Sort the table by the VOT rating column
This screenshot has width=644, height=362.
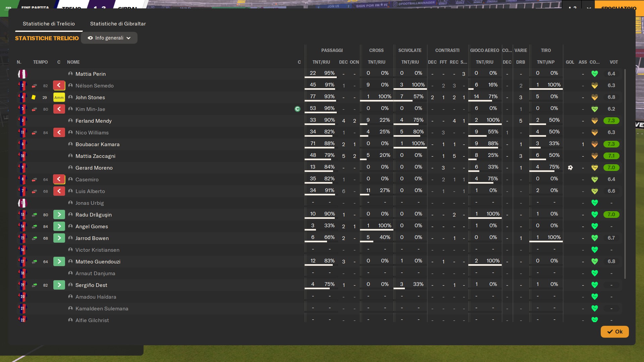click(x=613, y=62)
